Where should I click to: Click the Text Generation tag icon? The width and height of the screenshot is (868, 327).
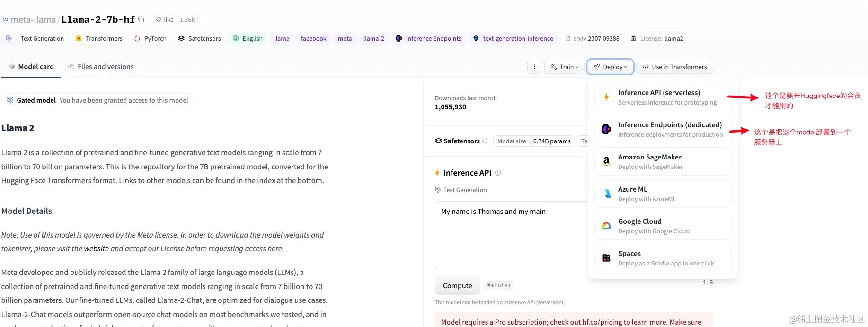click(x=9, y=38)
